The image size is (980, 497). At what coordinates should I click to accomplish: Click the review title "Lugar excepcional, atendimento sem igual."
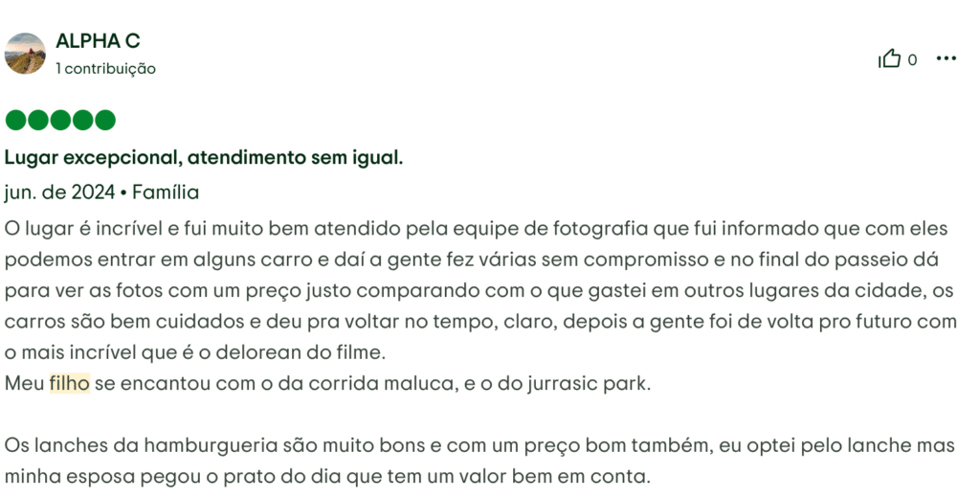tap(204, 157)
